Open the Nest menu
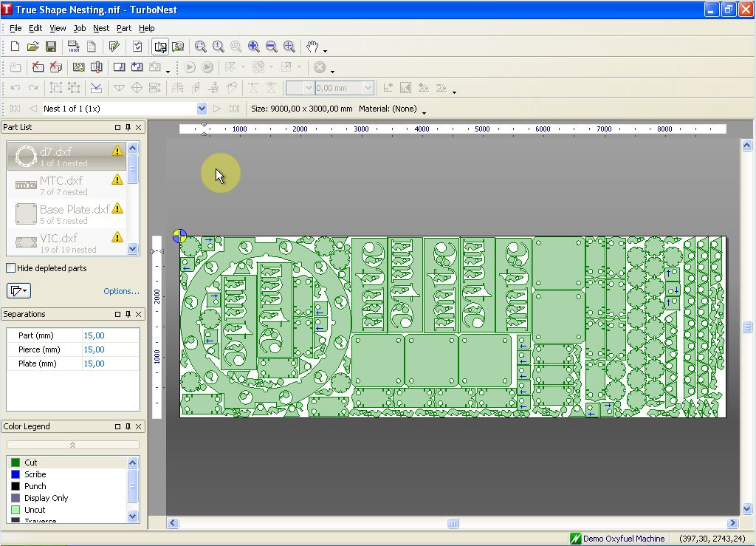The image size is (756, 546). pos(101,28)
